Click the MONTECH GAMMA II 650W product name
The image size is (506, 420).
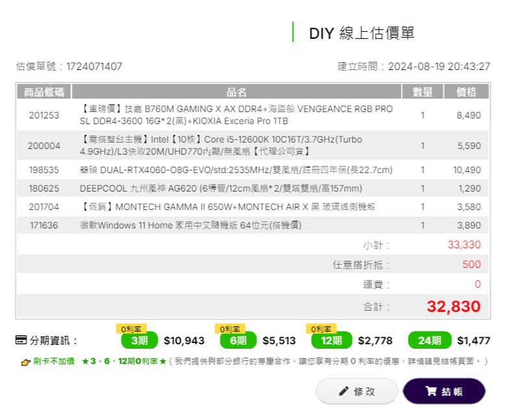tap(228, 207)
